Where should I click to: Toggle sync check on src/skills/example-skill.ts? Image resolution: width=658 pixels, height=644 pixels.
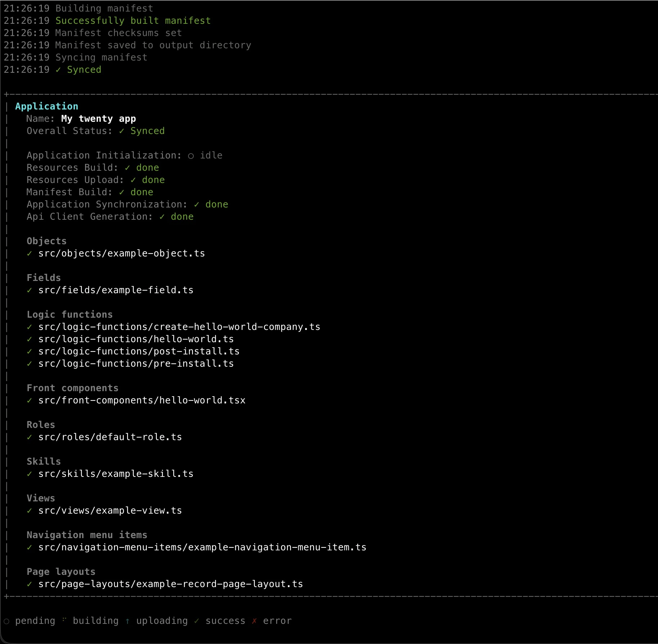pyautogui.click(x=30, y=474)
